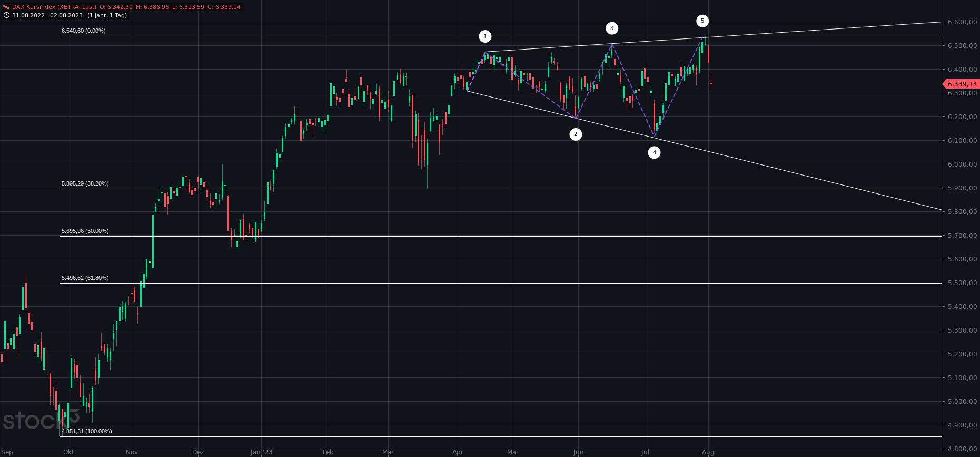Image resolution: width=980 pixels, height=457 pixels.
Task: Click price axis label 5.800,00
Action: (962, 212)
